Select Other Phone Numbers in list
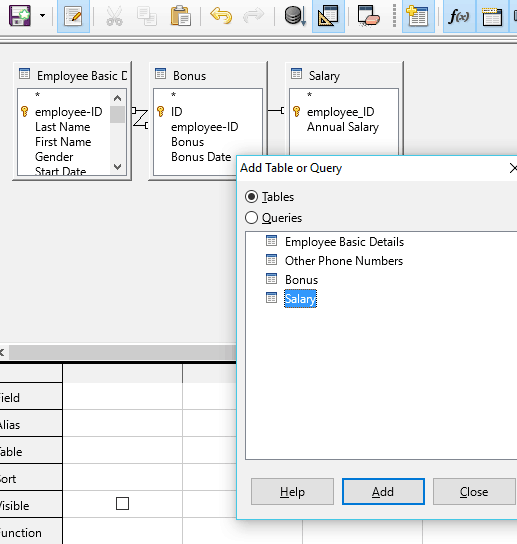 click(x=344, y=261)
